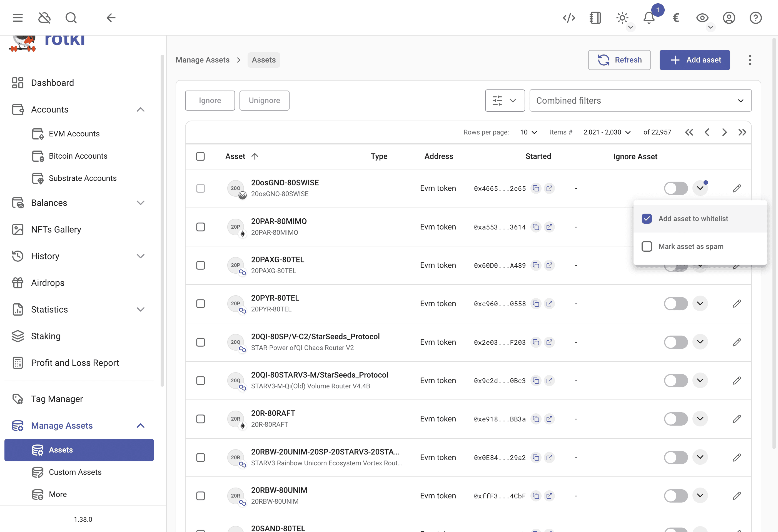Screen dimensions: 778x532
Task: Open NFTs Gallery
Action: [x=79, y=229]
